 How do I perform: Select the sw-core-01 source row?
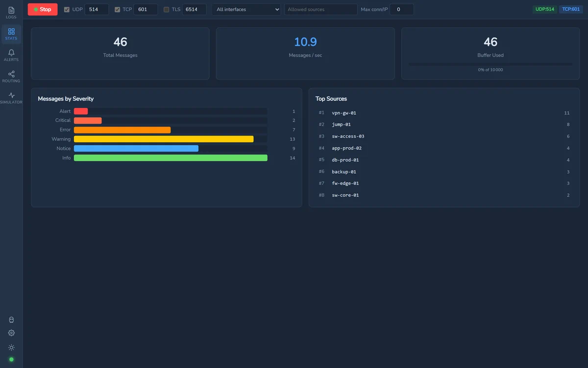[x=444, y=195]
